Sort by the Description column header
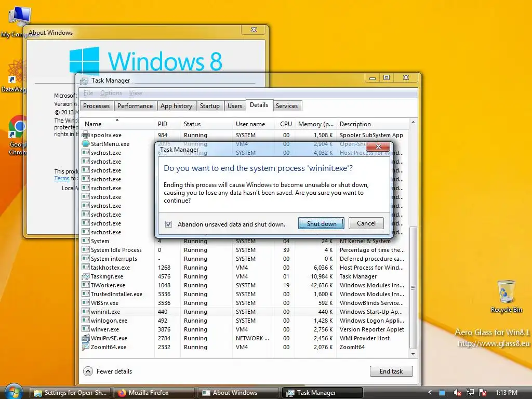The width and height of the screenshot is (532, 399). 373,124
